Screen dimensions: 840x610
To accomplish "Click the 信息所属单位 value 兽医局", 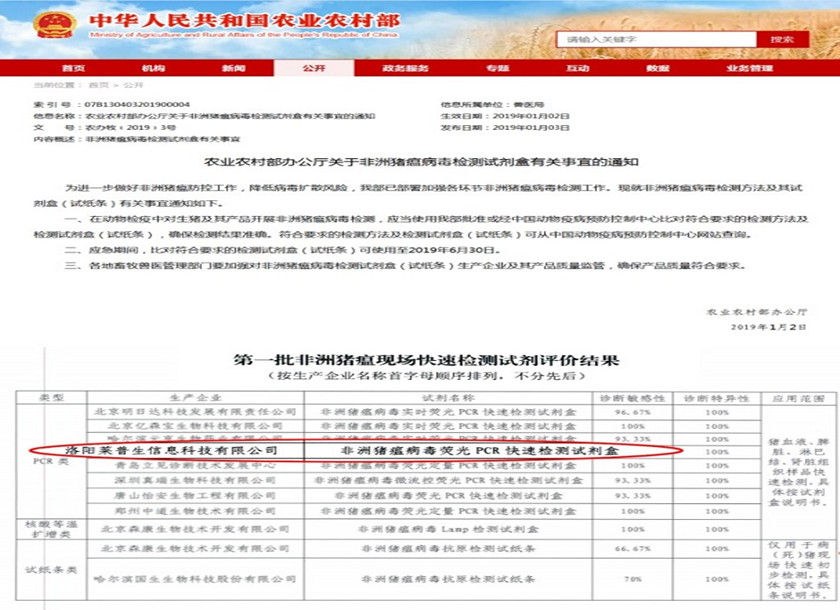I will pos(529,104).
